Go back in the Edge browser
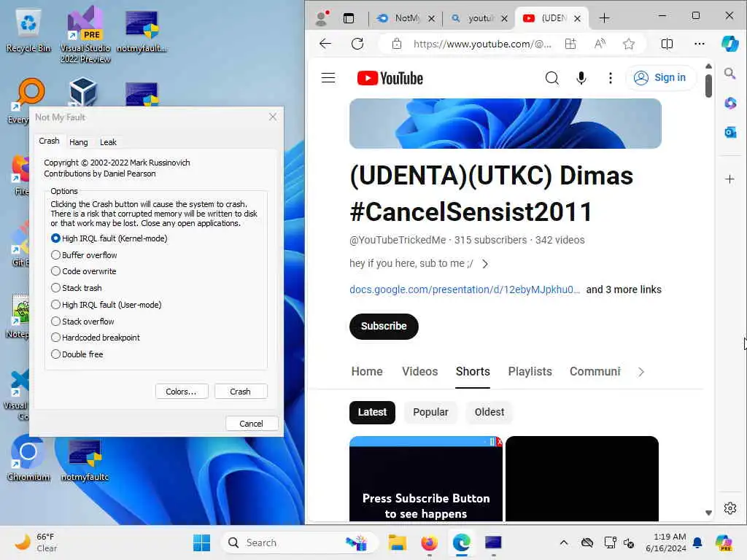This screenshot has width=747, height=560. point(325,44)
